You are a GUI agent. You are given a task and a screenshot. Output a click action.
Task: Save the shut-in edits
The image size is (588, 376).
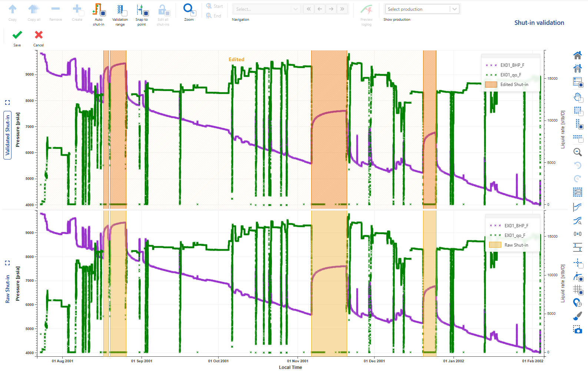[17, 35]
